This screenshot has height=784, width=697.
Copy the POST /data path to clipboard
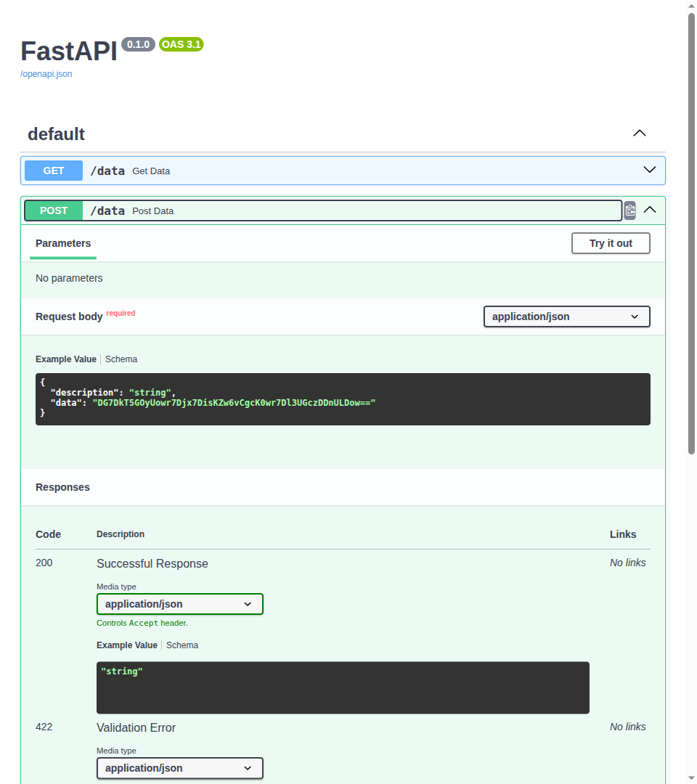click(629, 211)
